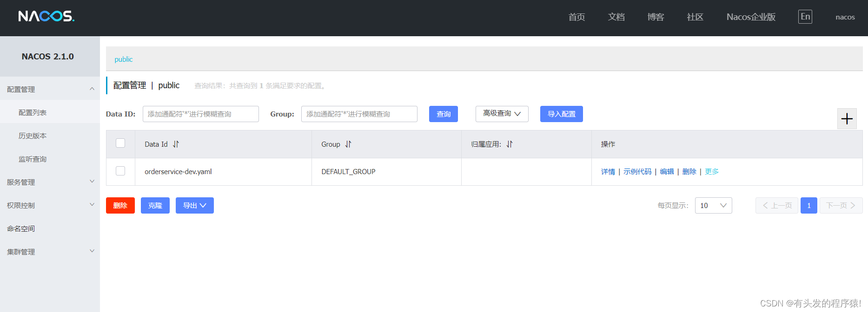
Task: Go to 首页 in top navigation
Action: click(x=576, y=17)
